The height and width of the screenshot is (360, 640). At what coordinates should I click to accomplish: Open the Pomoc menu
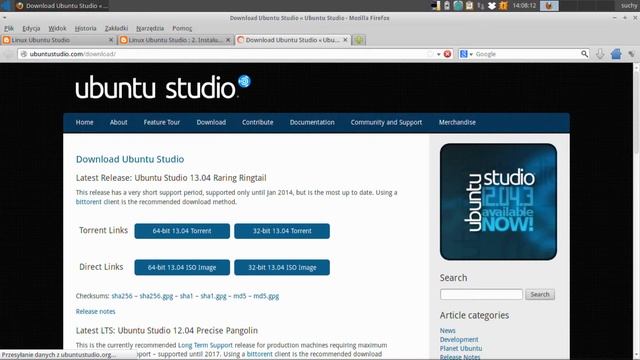pos(182,28)
